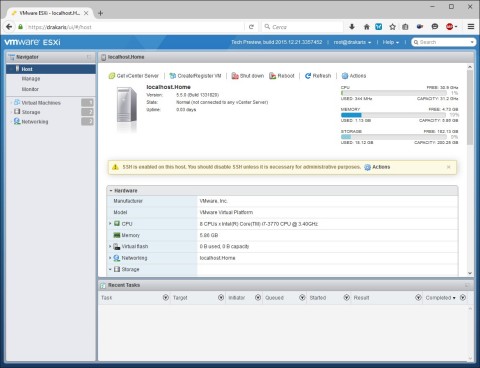
Task: Open the Help dropdown menu
Action: [391, 42]
